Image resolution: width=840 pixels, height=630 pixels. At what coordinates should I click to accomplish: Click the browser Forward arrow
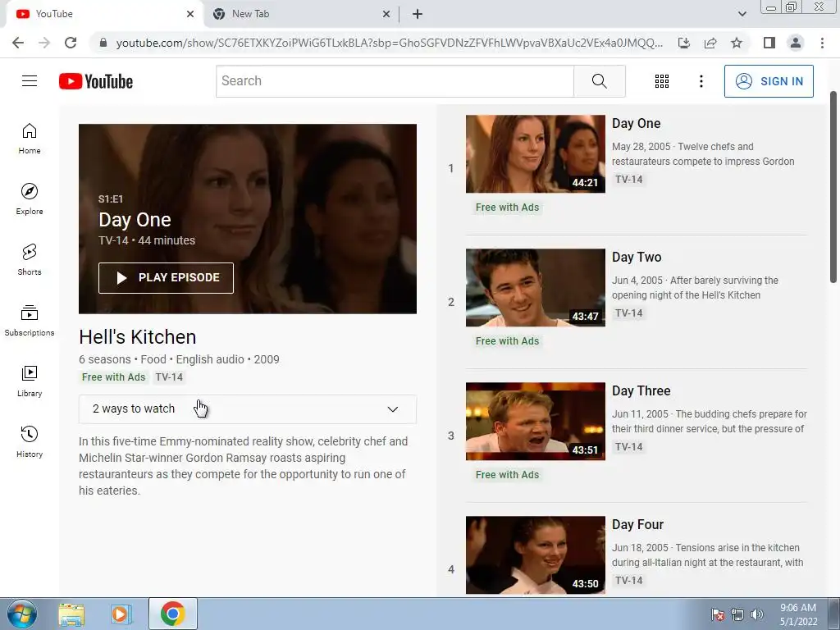click(x=44, y=43)
